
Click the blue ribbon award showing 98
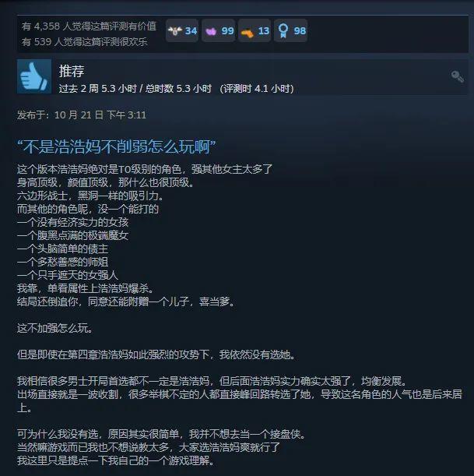(x=290, y=30)
